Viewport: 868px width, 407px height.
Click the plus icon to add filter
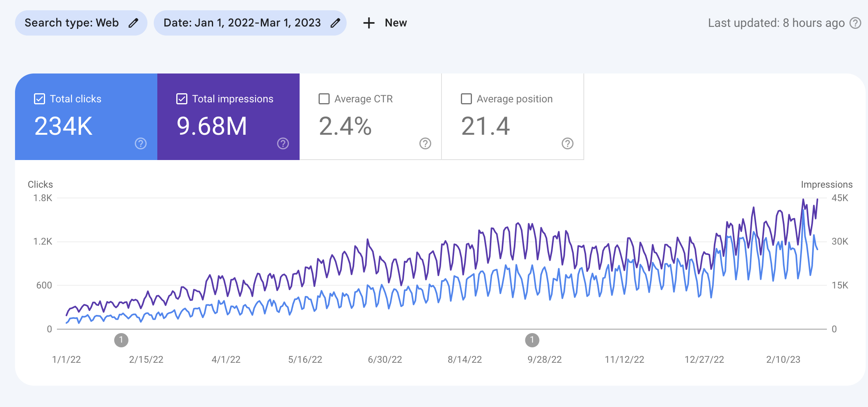point(368,23)
